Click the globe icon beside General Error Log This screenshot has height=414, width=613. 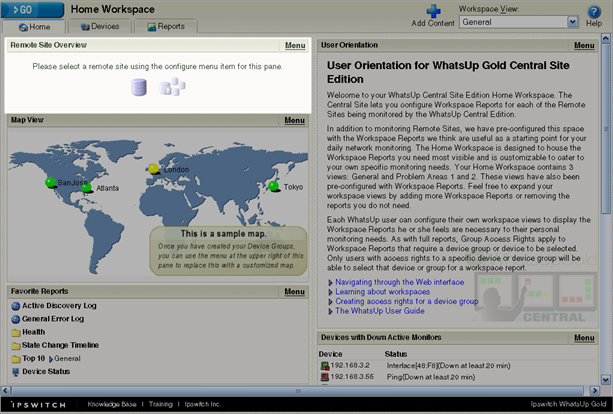tap(16, 319)
